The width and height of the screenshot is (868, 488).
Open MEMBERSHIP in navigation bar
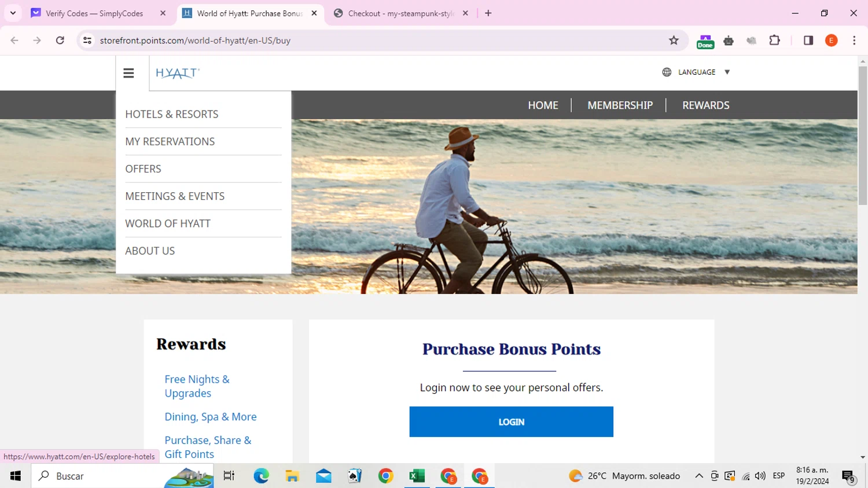(x=620, y=105)
